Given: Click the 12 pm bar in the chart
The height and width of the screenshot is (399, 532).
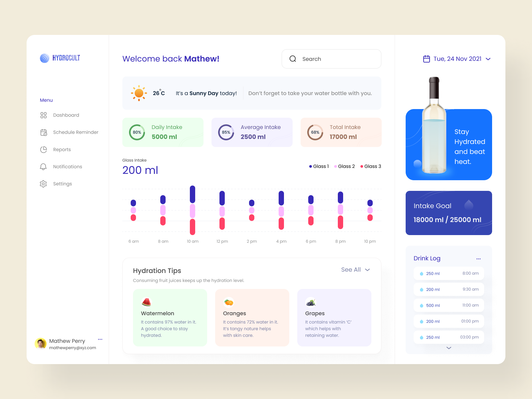Looking at the screenshot, I should (222, 210).
